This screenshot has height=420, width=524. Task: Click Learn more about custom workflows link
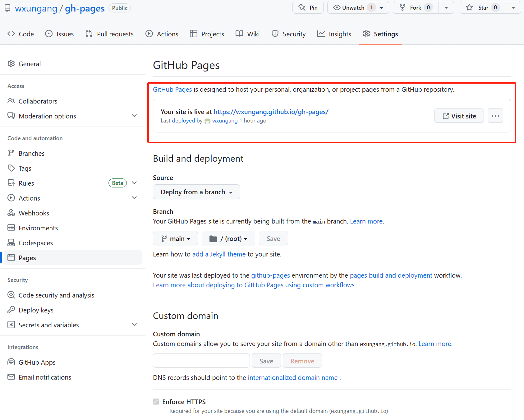click(254, 285)
